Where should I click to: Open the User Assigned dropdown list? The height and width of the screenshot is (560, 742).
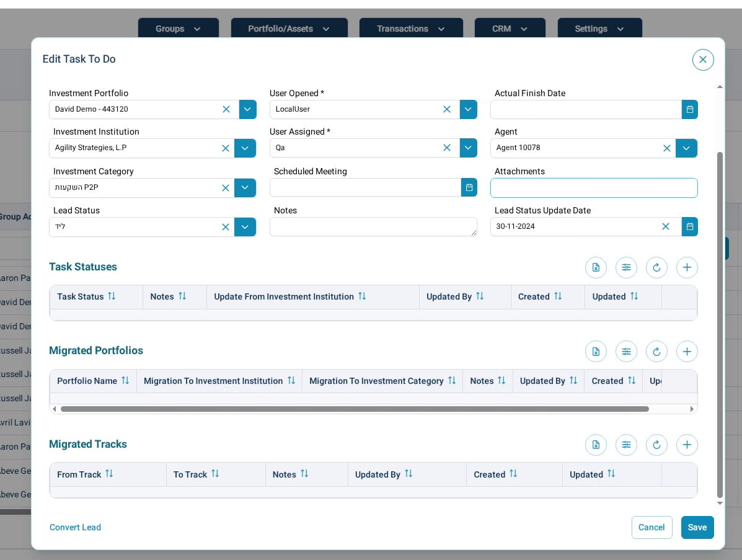468,148
